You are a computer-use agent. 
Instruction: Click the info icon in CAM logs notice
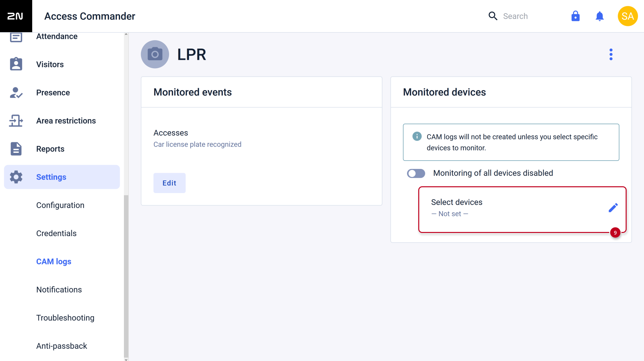pyautogui.click(x=417, y=136)
